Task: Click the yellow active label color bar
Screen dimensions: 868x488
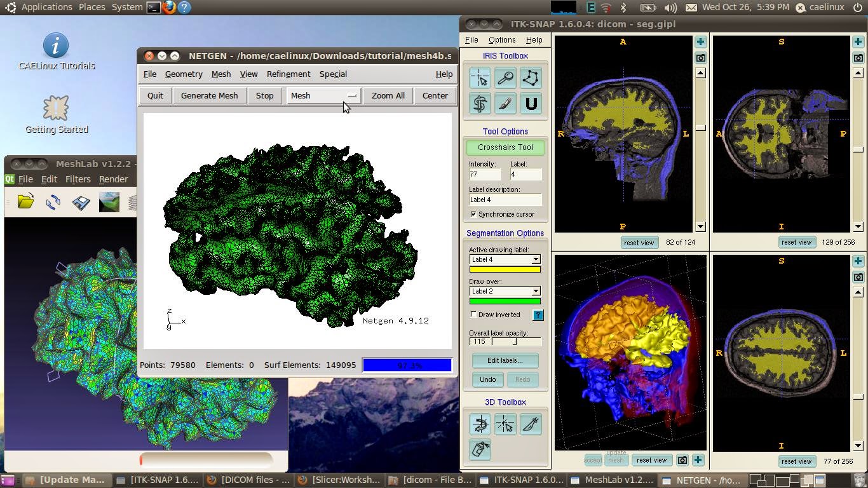Action: (505, 269)
